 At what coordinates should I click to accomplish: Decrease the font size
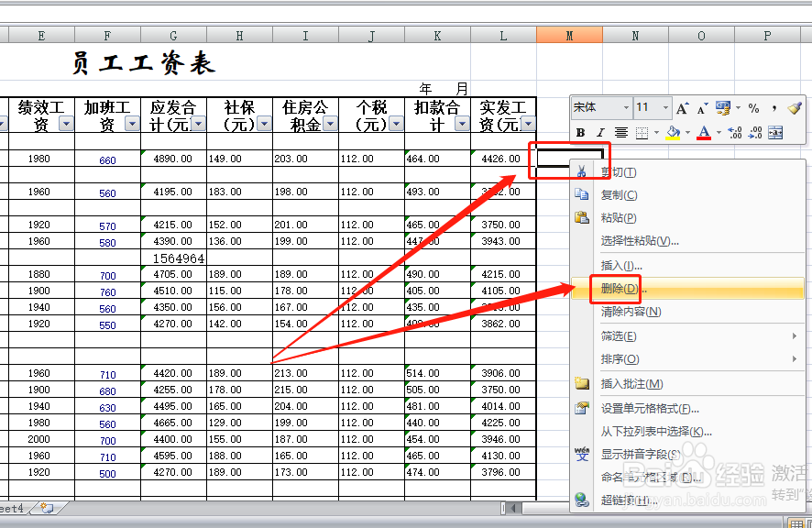pos(700,107)
